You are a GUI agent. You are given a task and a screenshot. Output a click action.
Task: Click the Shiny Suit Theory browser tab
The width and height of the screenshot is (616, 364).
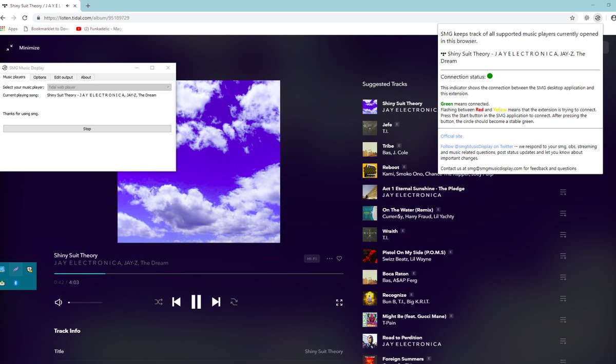(40, 5)
